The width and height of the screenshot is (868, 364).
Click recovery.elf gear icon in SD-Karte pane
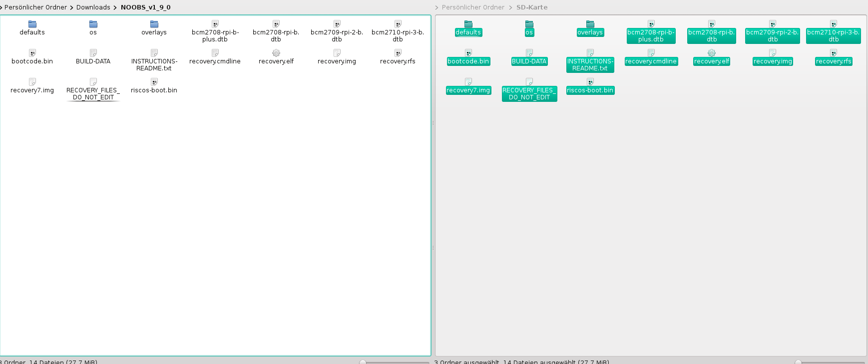tap(712, 53)
